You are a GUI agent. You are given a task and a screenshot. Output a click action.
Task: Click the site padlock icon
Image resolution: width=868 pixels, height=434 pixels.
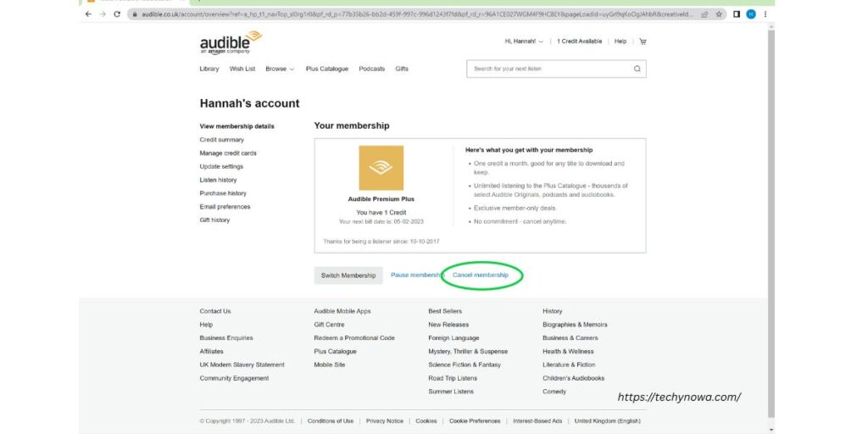(x=135, y=14)
